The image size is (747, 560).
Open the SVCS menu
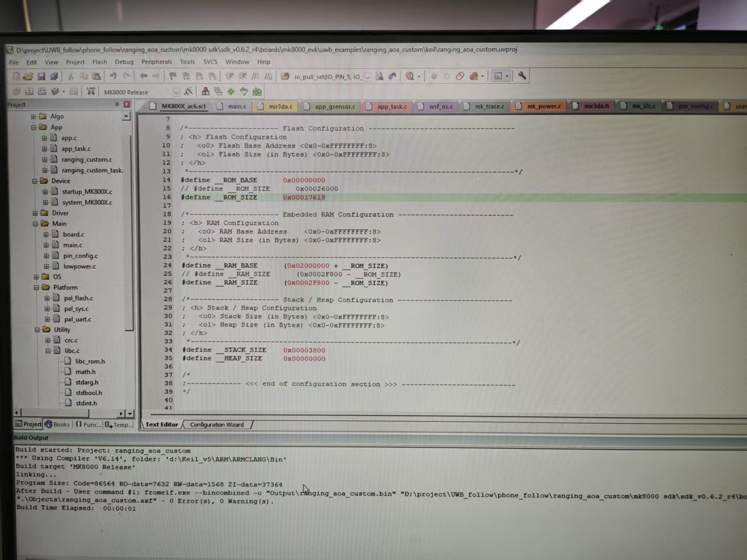pyautogui.click(x=210, y=62)
